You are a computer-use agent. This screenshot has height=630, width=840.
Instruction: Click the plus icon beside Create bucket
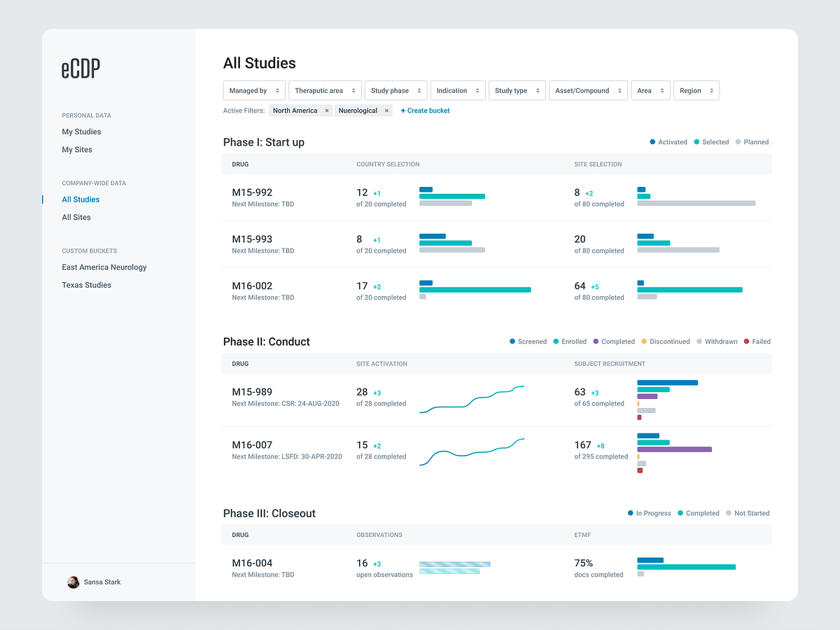pos(403,110)
